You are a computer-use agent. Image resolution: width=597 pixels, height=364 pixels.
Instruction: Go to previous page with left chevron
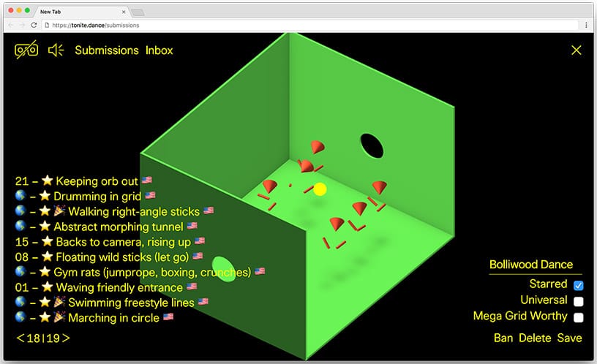click(20, 338)
